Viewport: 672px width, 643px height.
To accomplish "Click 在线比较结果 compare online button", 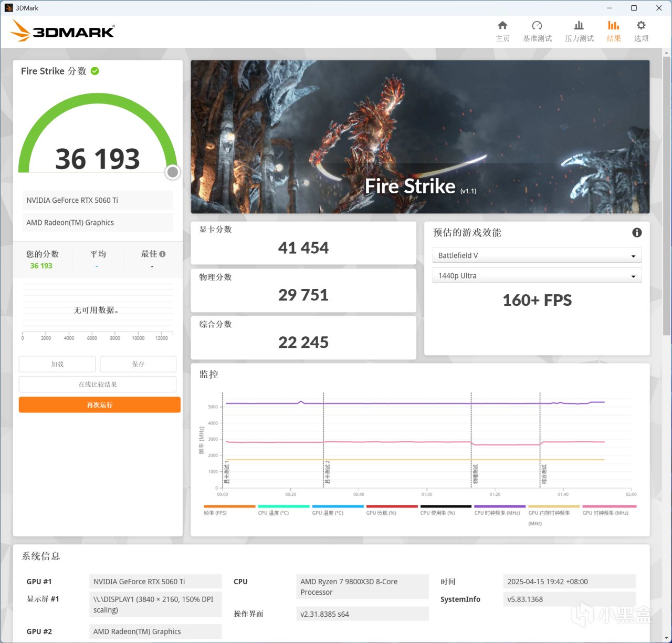I will coord(98,385).
